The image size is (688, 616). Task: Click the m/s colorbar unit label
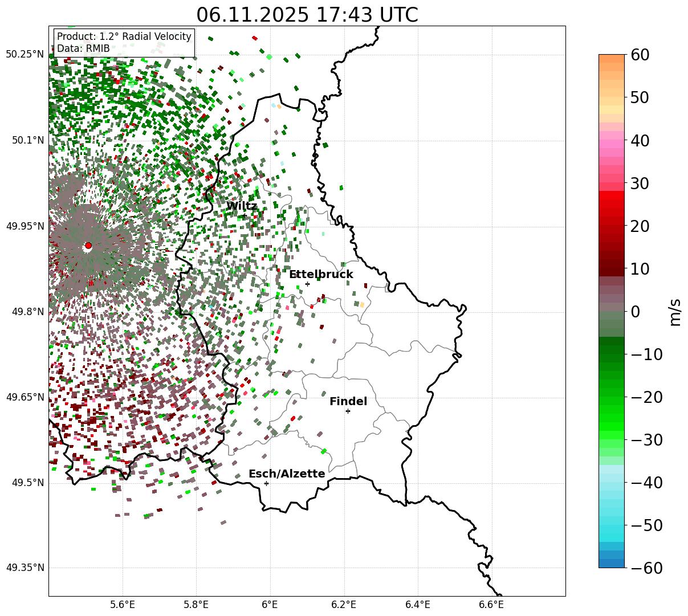coord(675,311)
